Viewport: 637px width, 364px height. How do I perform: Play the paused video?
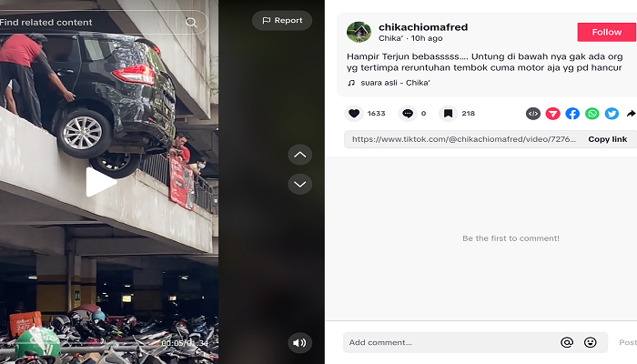coord(100,182)
